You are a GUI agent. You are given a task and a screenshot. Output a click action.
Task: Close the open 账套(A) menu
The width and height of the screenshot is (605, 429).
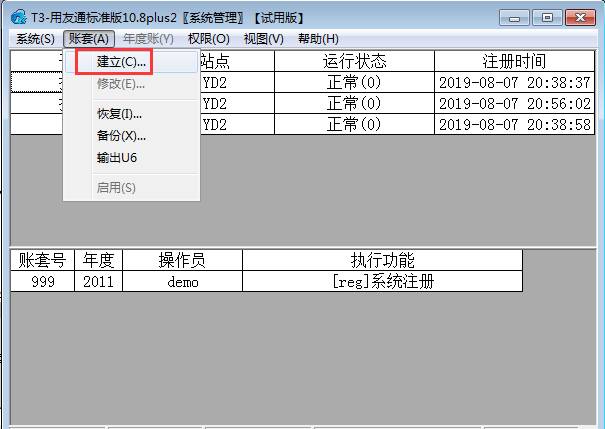[89, 39]
